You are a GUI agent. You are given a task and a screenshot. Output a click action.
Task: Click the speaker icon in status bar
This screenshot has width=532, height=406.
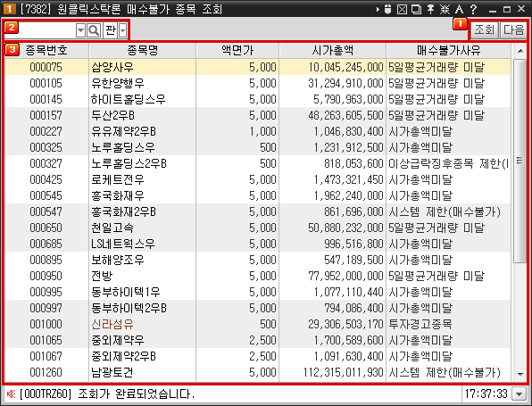(11, 394)
